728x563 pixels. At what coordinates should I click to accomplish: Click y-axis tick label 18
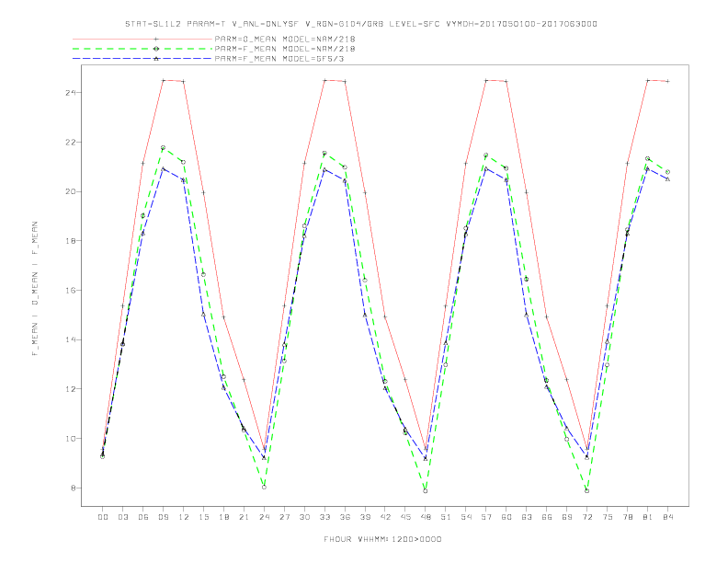(71, 241)
